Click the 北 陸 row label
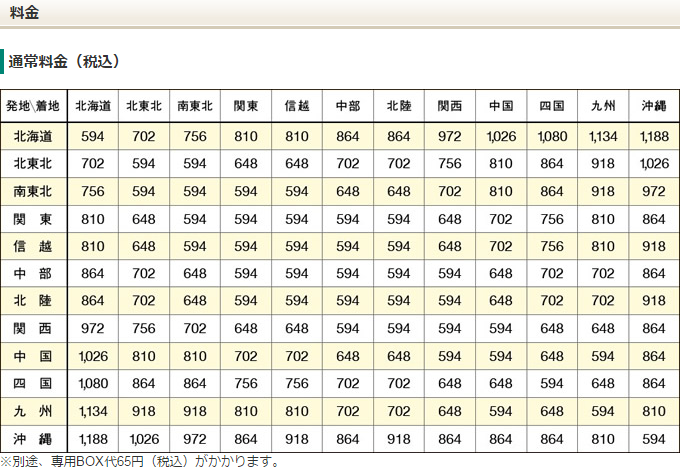Image resolution: width=680 pixels, height=468 pixels. pos(33,301)
